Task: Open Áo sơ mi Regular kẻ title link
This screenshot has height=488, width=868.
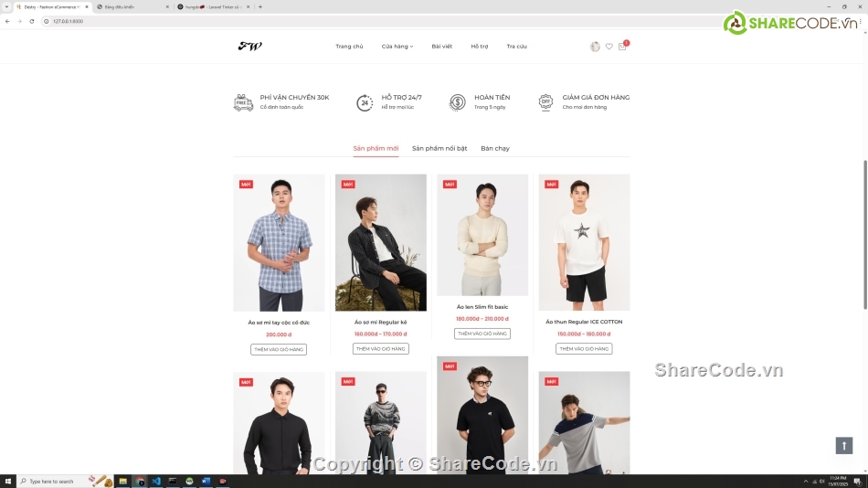Action: click(381, 322)
